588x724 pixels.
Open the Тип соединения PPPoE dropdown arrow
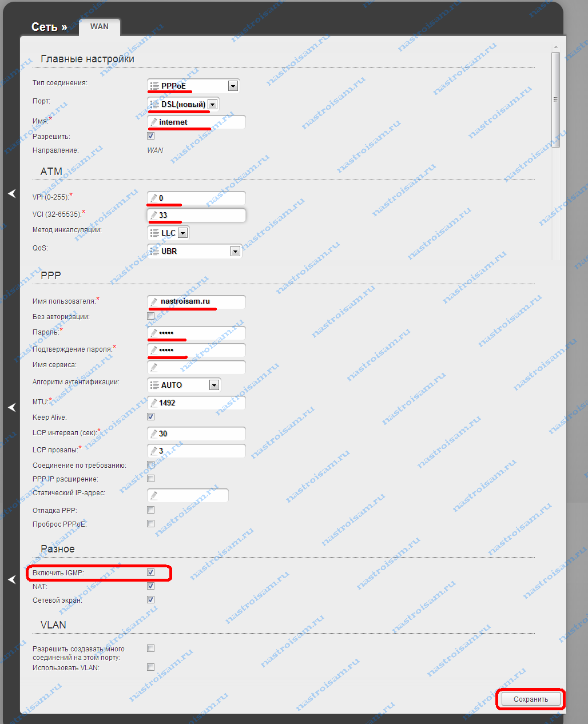(x=233, y=86)
